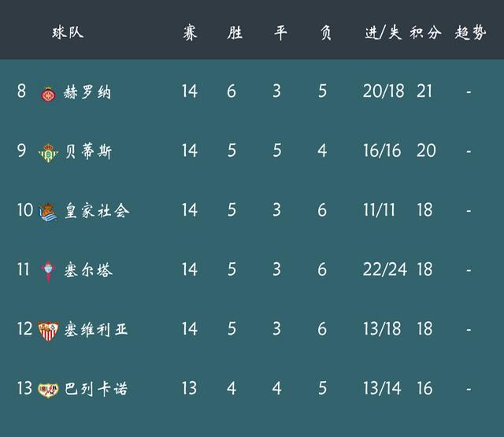
Task: Click the Celta Vigo club crest
Action: (48, 272)
